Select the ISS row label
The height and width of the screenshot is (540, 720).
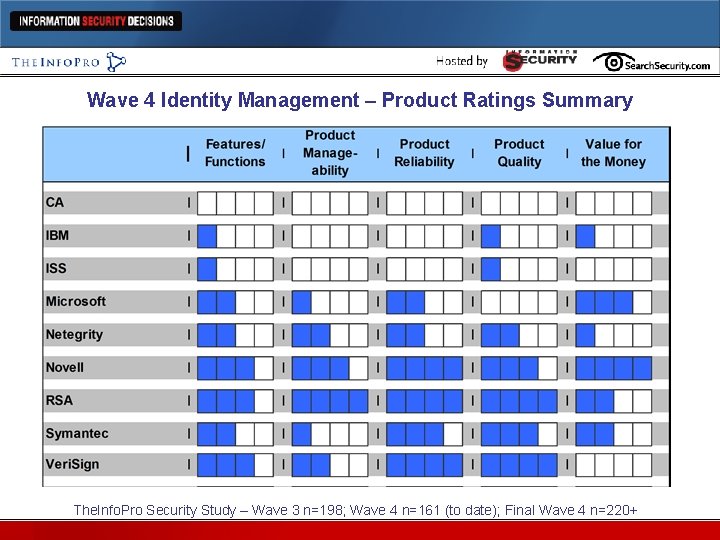[56, 269]
